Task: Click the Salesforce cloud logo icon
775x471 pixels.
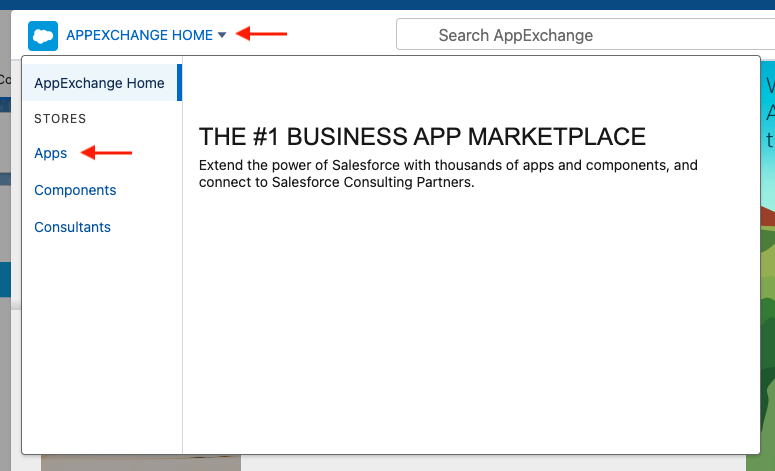Action: pos(43,36)
